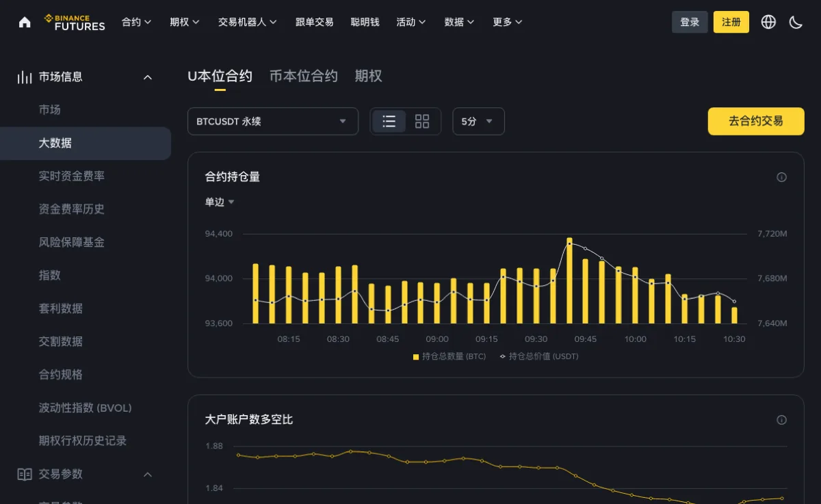
Task: Collapse the 交易参数 section
Action: (x=147, y=474)
